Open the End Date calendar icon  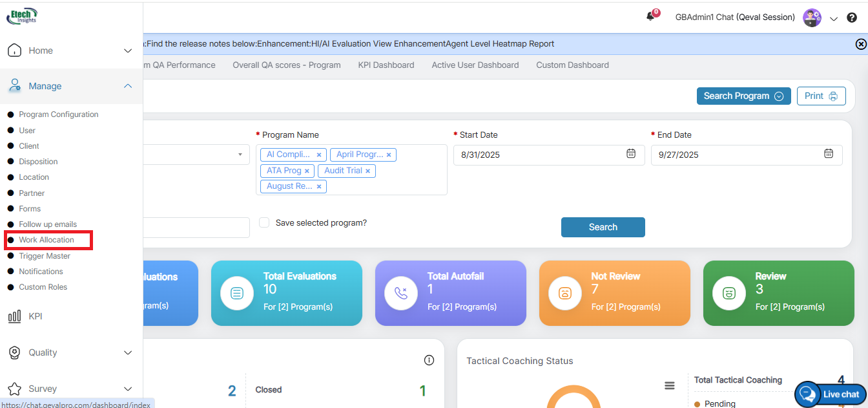pos(829,154)
